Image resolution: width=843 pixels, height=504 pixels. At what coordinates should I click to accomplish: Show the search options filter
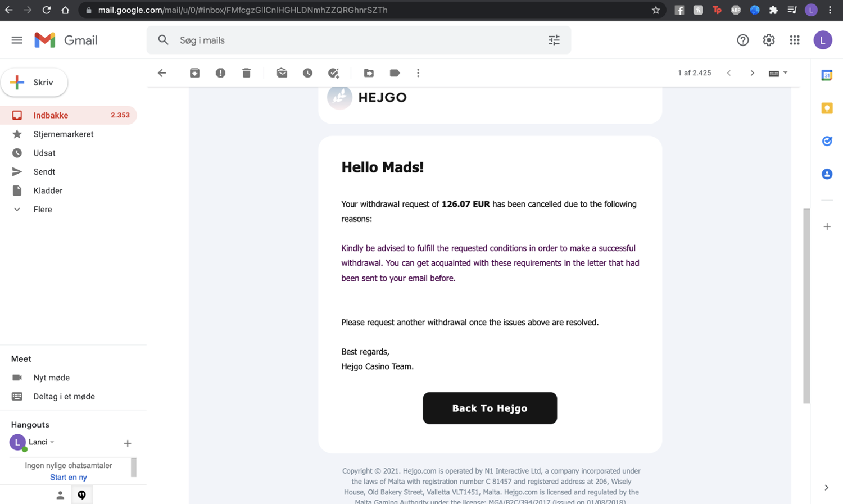(x=554, y=40)
